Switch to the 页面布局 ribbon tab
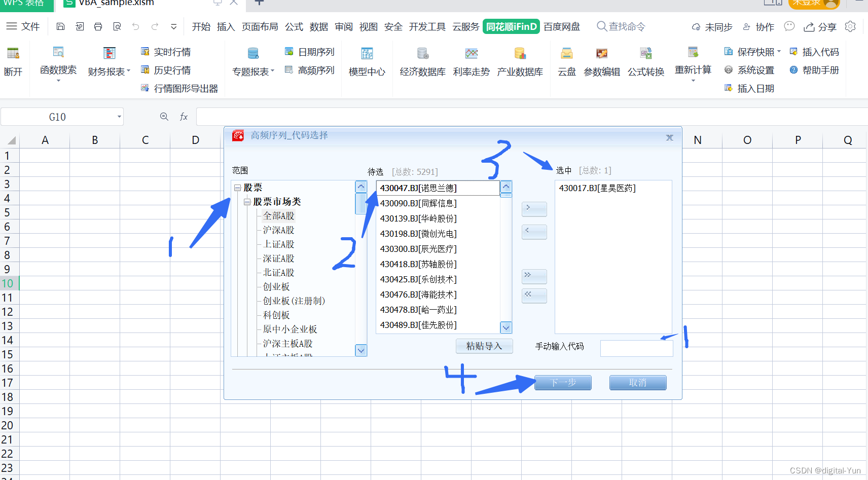This screenshot has width=868, height=480. coord(260,26)
